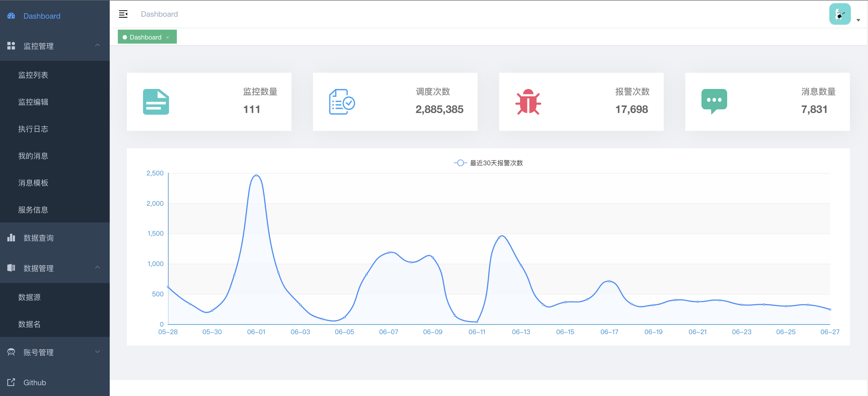
Task: Collapse the 数据管理 submenu chevron
Action: pos(97,268)
